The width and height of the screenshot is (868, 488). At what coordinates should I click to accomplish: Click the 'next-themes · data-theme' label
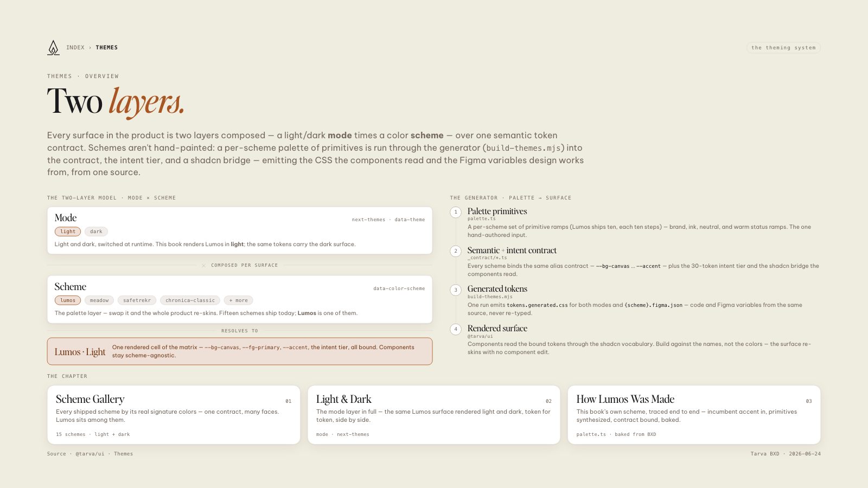pos(388,220)
